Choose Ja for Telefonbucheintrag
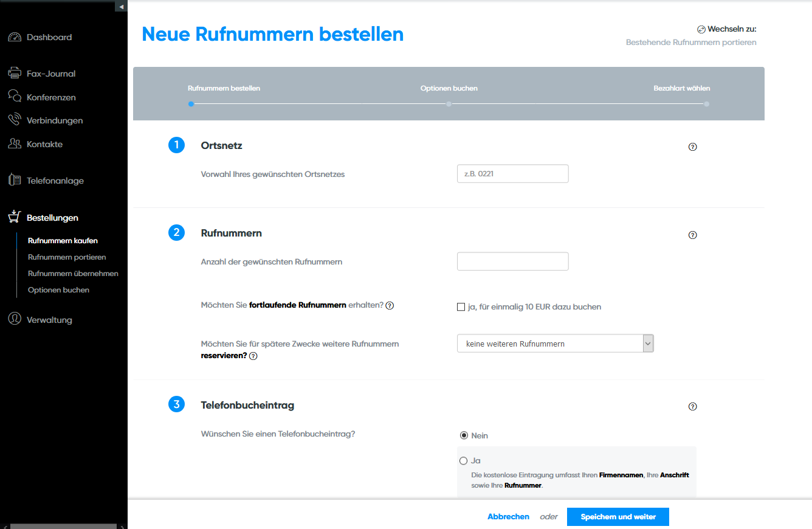Viewport: 812px width, 529px height. pos(464,461)
